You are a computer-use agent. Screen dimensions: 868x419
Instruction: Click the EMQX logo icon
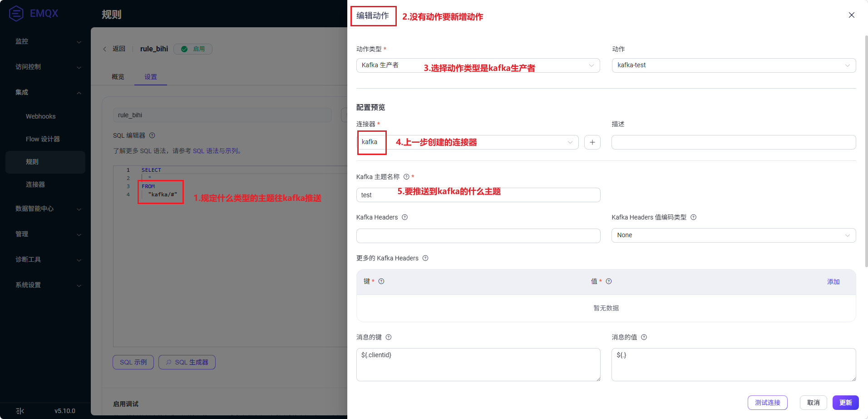click(16, 13)
